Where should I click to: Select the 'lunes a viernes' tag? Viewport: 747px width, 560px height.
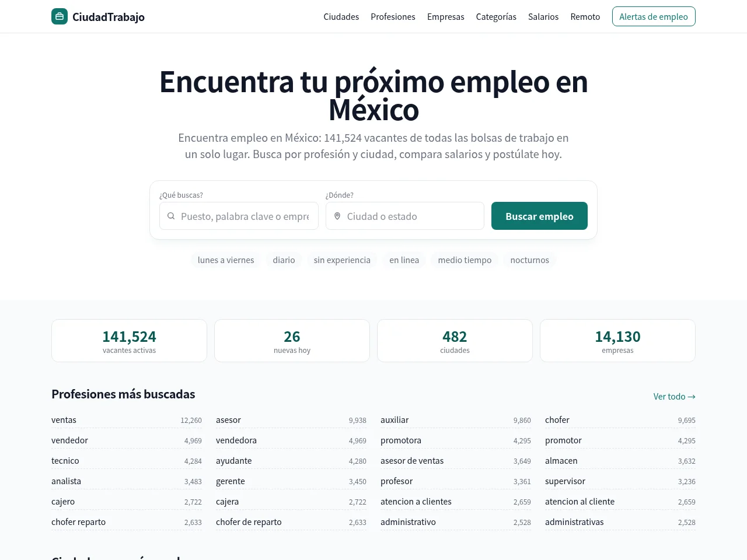point(226,260)
